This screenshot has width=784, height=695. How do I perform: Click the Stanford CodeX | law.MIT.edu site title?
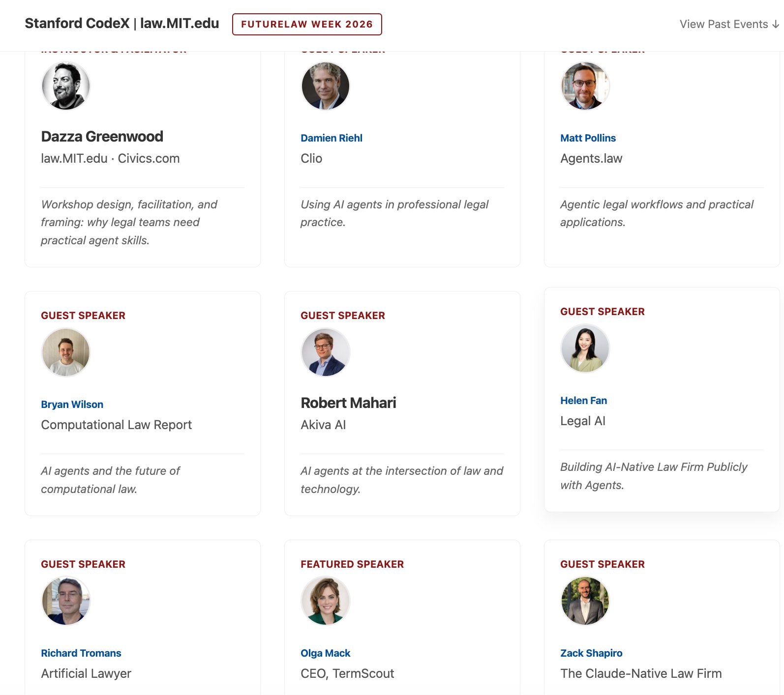pos(122,24)
